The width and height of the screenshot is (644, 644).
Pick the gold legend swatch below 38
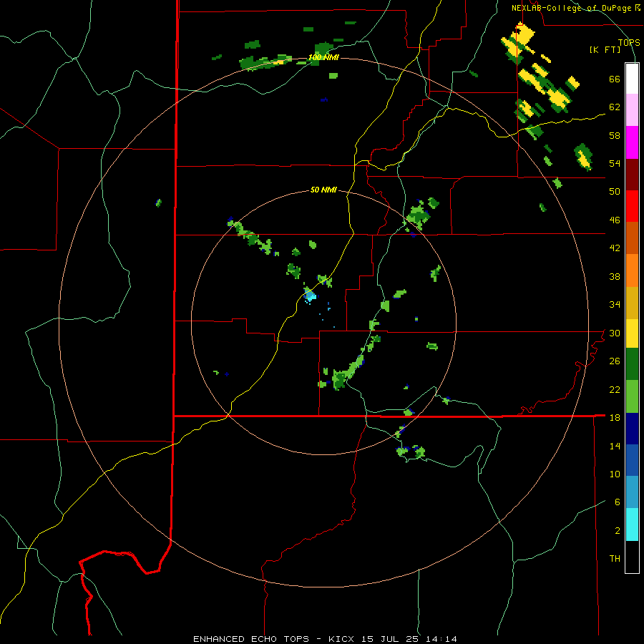pyautogui.click(x=632, y=303)
